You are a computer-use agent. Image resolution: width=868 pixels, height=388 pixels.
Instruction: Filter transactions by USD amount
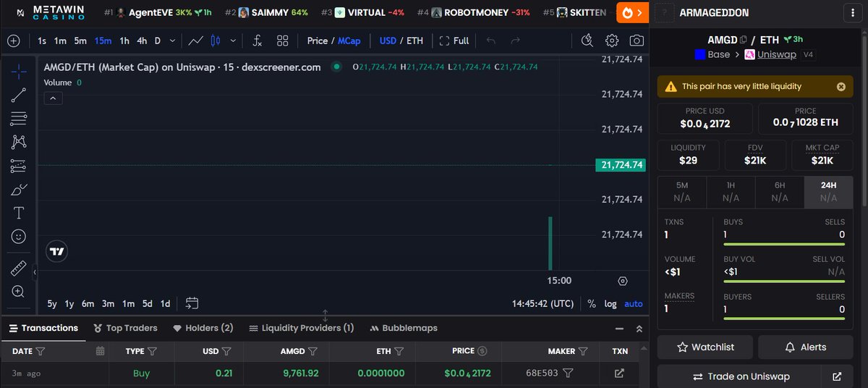[226, 351]
